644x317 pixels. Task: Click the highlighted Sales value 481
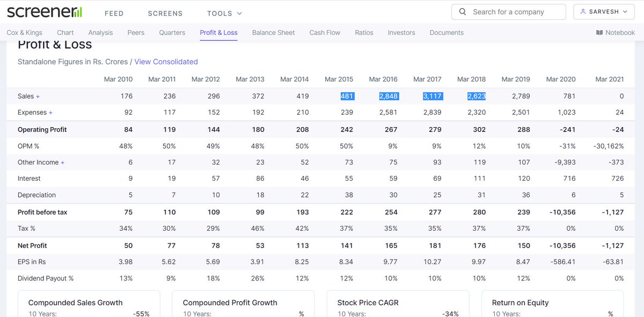(x=347, y=96)
